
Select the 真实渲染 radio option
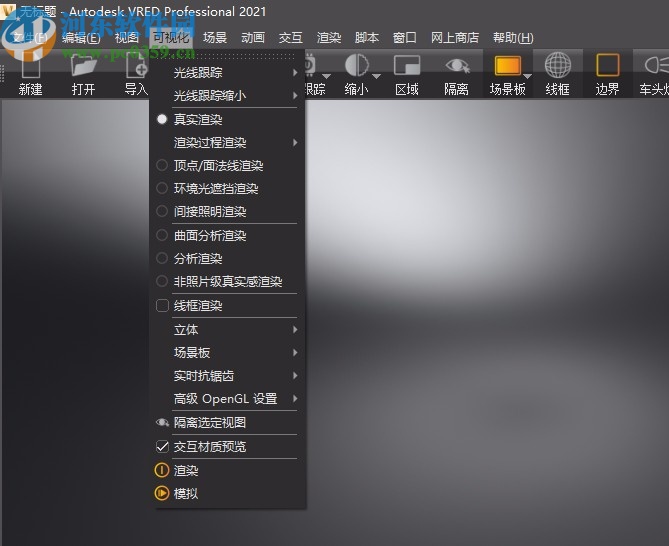pos(162,119)
